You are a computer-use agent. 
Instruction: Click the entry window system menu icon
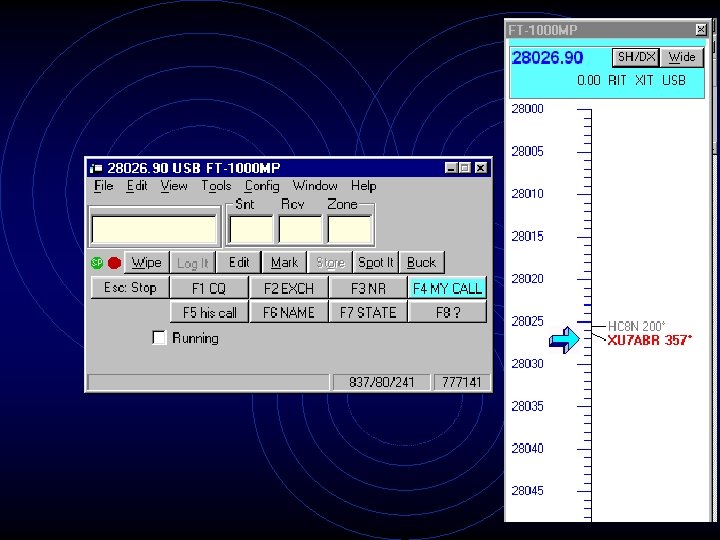[x=96, y=168]
